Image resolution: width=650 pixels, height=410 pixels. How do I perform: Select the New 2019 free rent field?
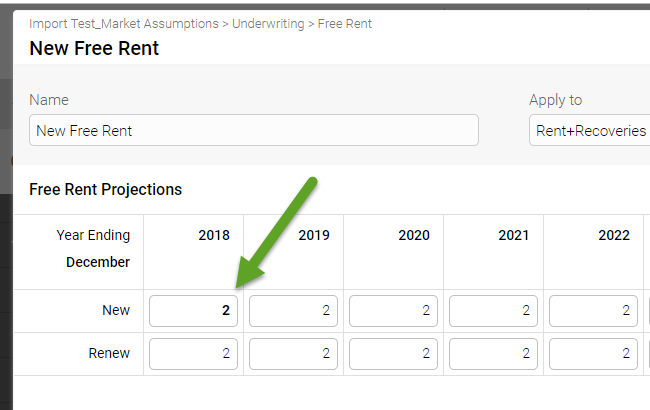293,311
